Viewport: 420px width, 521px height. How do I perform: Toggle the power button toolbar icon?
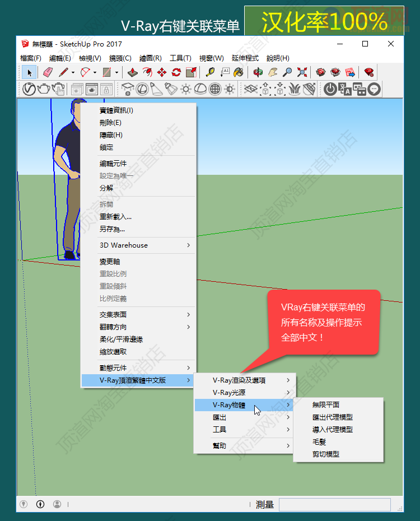(330, 90)
